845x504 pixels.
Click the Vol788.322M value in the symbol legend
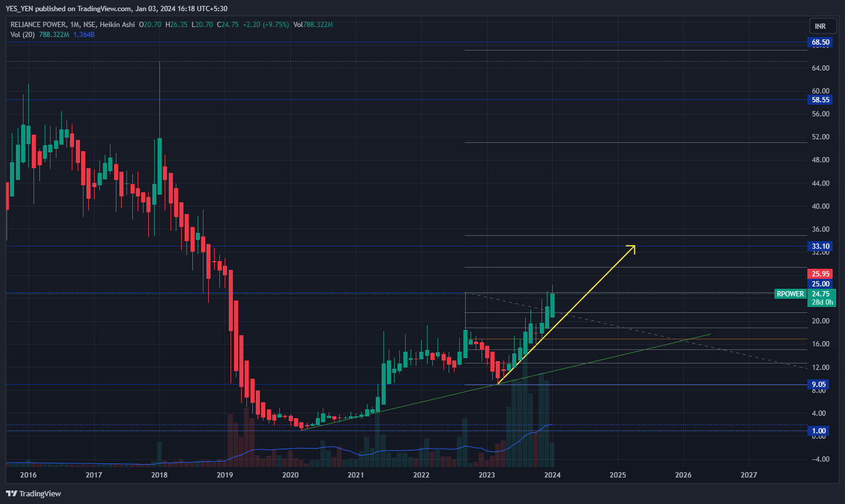[313, 25]
